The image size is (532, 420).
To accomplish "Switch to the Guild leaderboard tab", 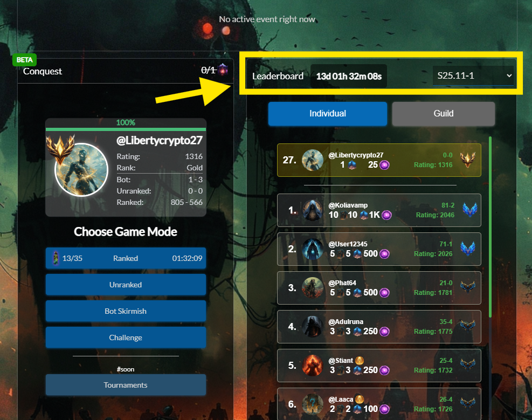I will click(444, 114).
